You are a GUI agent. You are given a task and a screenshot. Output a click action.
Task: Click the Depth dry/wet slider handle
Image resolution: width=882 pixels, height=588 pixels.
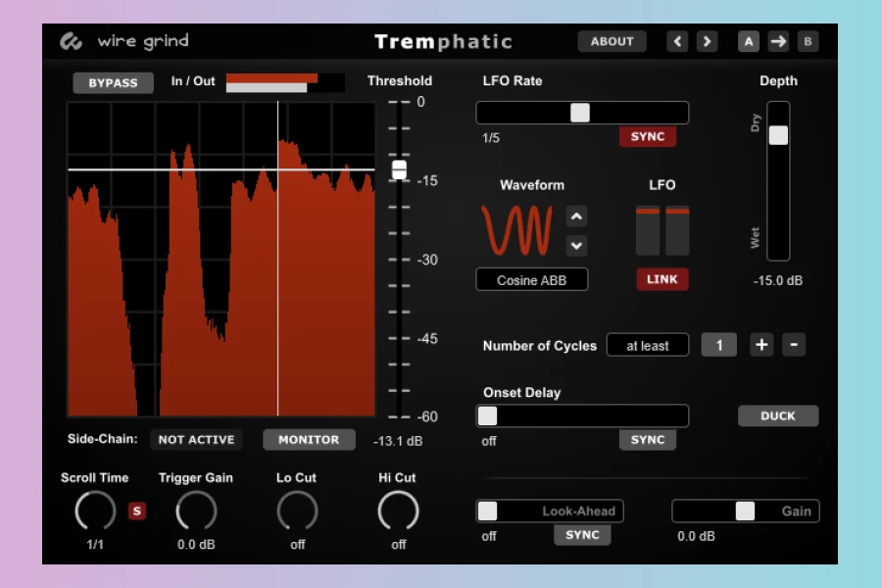click(x=778, y=135)
